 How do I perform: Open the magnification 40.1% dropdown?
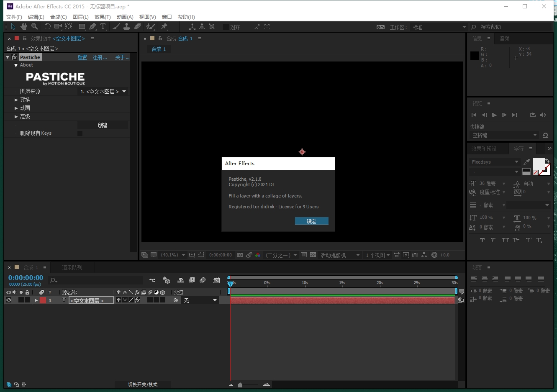(173, 255)
